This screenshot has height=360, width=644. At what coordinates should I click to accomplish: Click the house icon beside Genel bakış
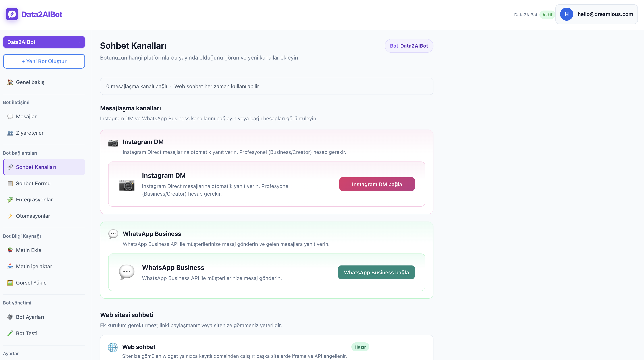(10, 82)
